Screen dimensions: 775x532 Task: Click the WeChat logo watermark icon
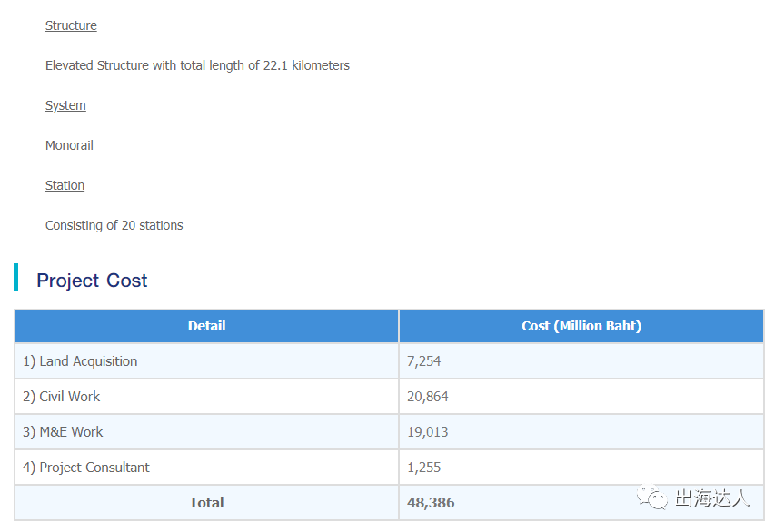pyautogui.click(x=651, y=498)
